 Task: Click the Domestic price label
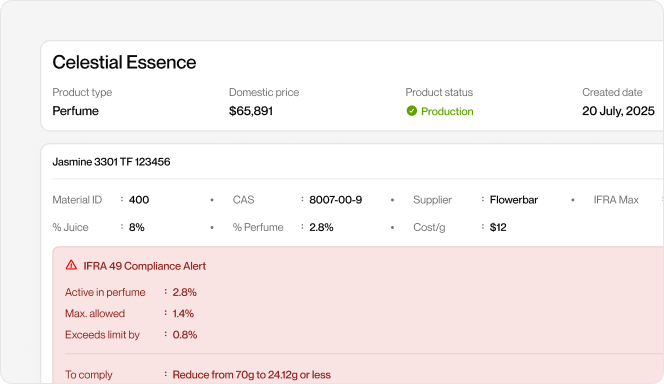pyautogui.click(x=264, y=92)
